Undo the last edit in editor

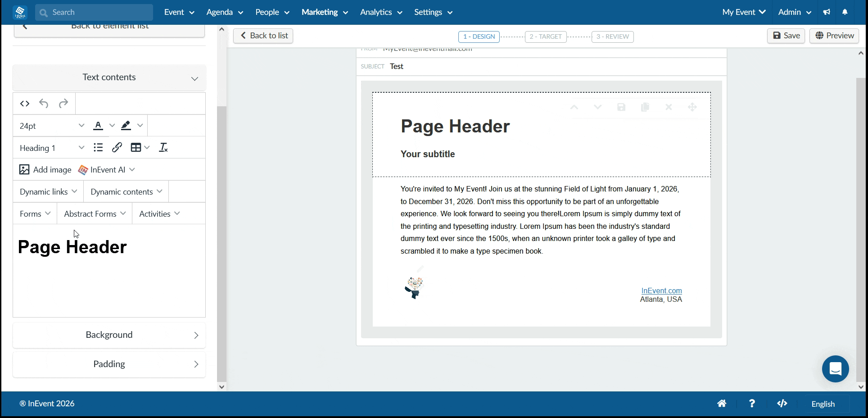[44, 104]
